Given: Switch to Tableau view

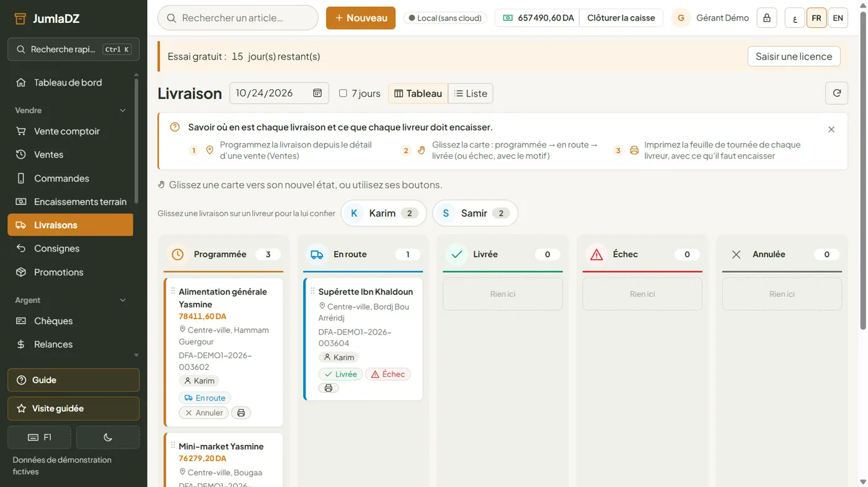Looking at the screenshot, I should coord(418,94).
